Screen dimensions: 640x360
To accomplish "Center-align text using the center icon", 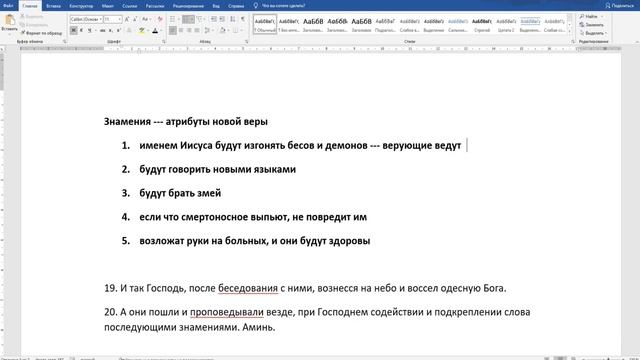I will (181, 31).
